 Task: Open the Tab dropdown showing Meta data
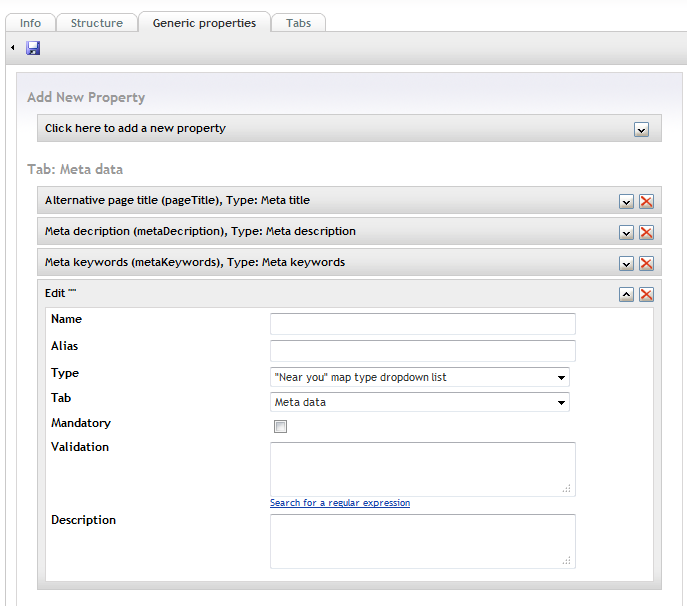420,402
